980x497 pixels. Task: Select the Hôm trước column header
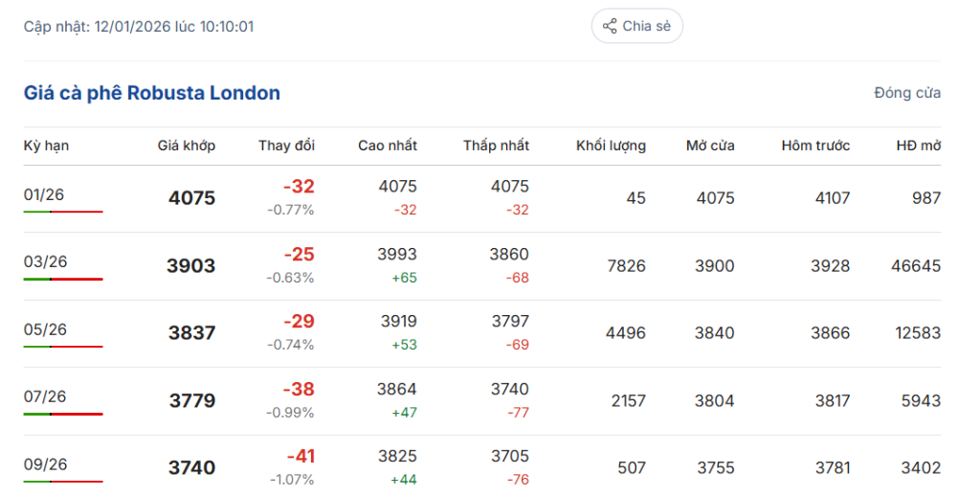pos(815,146)
